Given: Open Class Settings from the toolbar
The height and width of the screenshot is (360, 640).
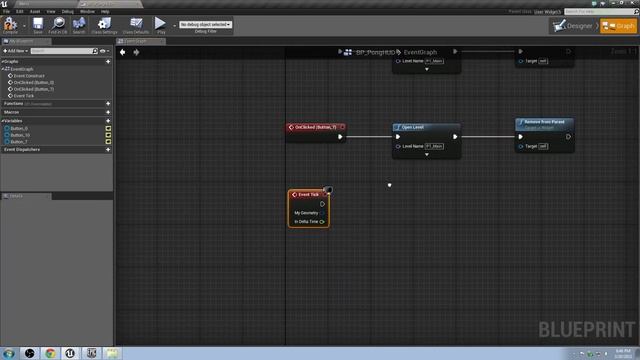Looking at the screenshot, I should click(x=104, y=24).
